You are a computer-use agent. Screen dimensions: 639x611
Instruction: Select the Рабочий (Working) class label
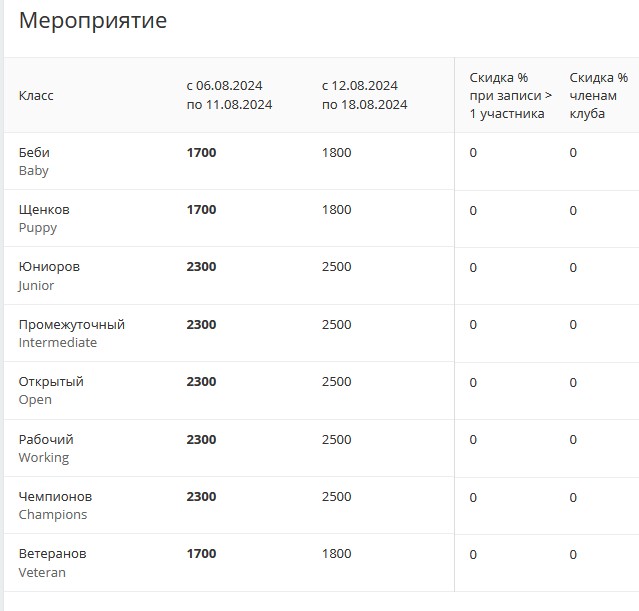pos(46,448)
